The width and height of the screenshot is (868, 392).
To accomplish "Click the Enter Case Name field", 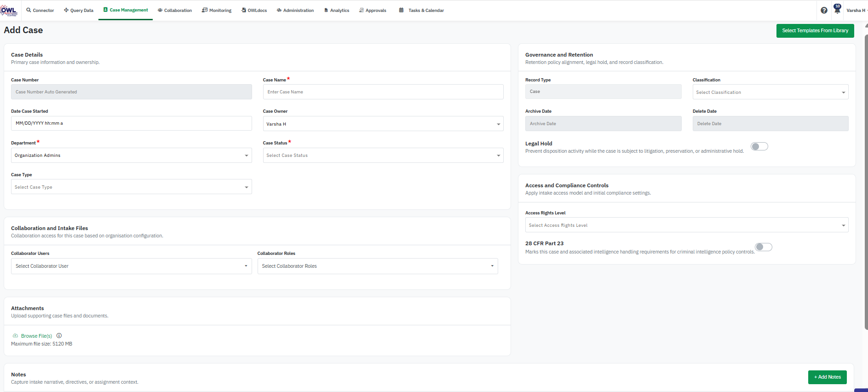I will (383, 92).
